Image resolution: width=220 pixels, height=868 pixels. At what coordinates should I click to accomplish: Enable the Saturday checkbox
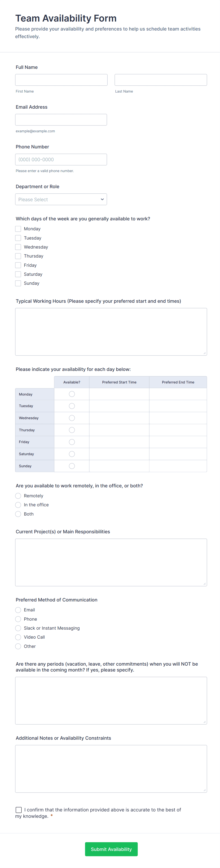point(18,274)
